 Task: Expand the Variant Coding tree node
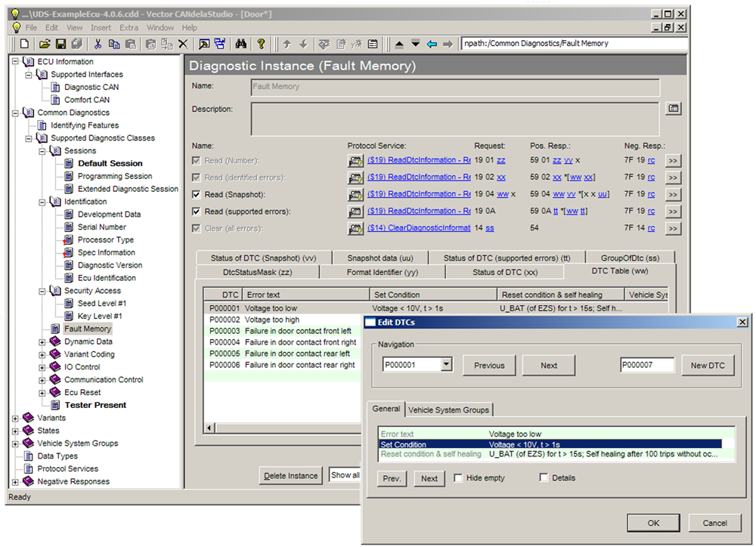(x=43, y=354)
